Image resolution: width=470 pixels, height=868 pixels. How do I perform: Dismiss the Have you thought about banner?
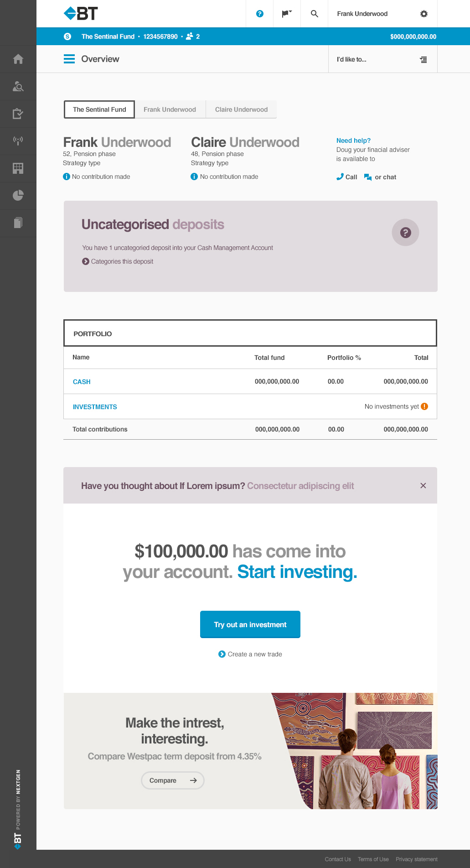pos(423,485)
